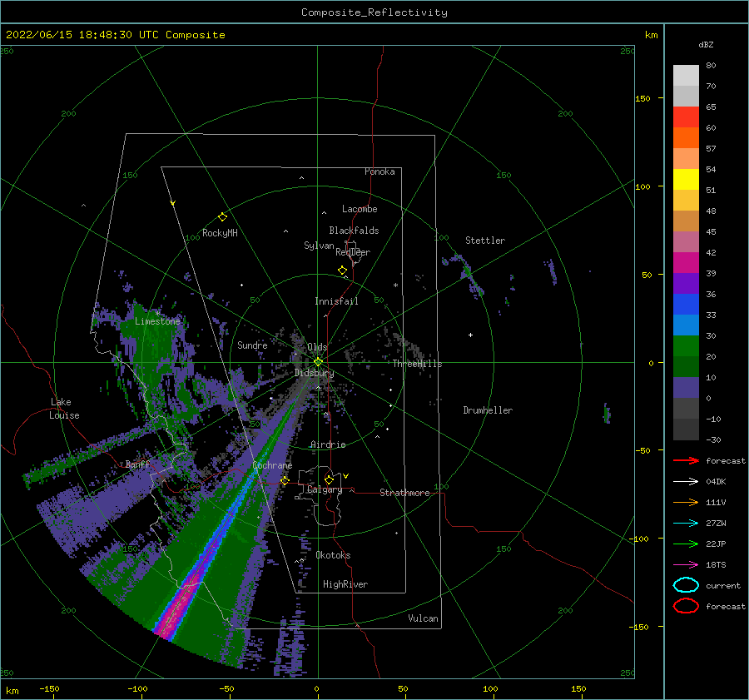Click the dBZ legend heading
This screenshot has height=700, width=749.
706,44
